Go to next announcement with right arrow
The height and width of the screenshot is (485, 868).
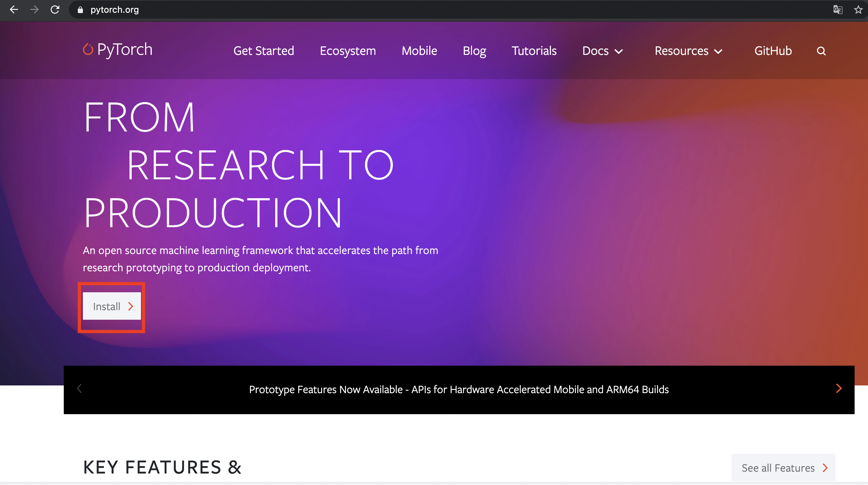839,389
